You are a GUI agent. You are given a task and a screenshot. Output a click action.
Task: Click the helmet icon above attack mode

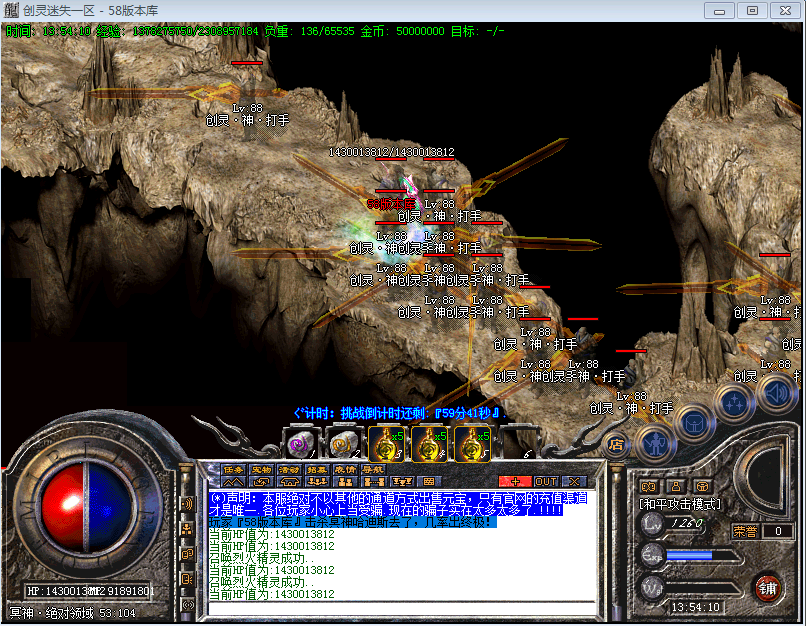pos(702,486)
